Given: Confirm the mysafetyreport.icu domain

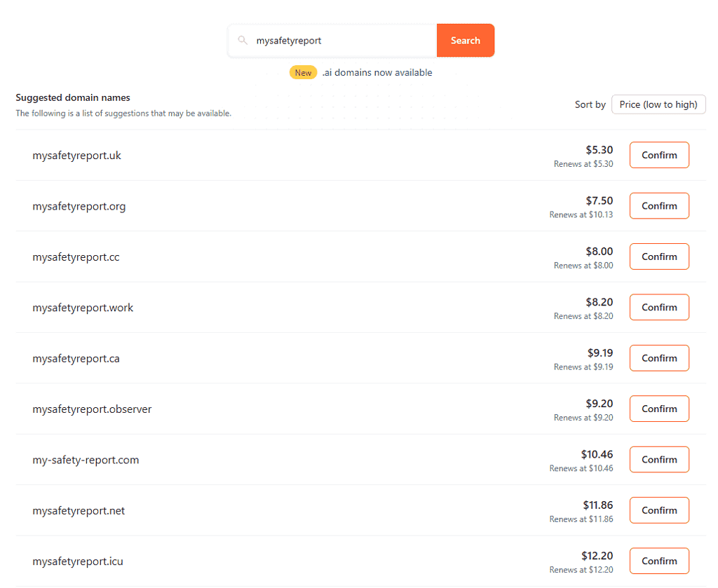Looking at the screenshot, I should (658, 561).
